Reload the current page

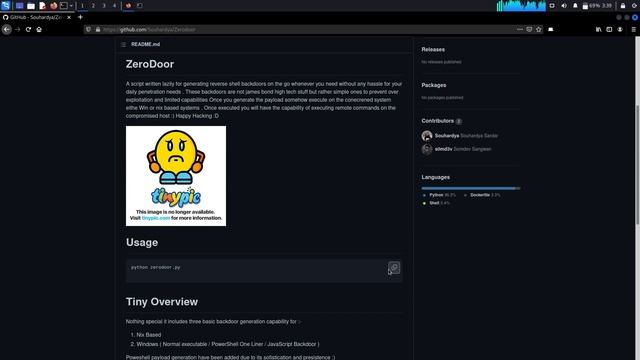(x=28, y=29)
